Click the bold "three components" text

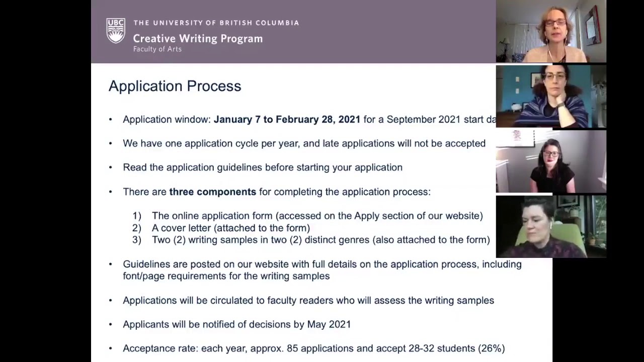point(212,192)
